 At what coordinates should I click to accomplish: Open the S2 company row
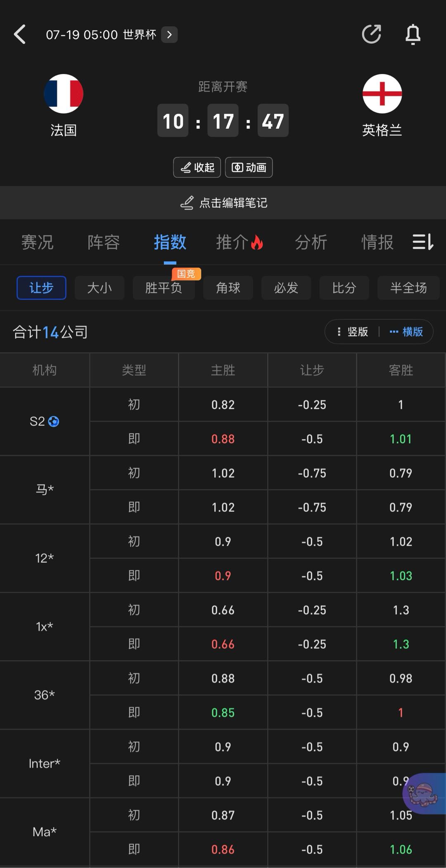(x=45, y=421)
